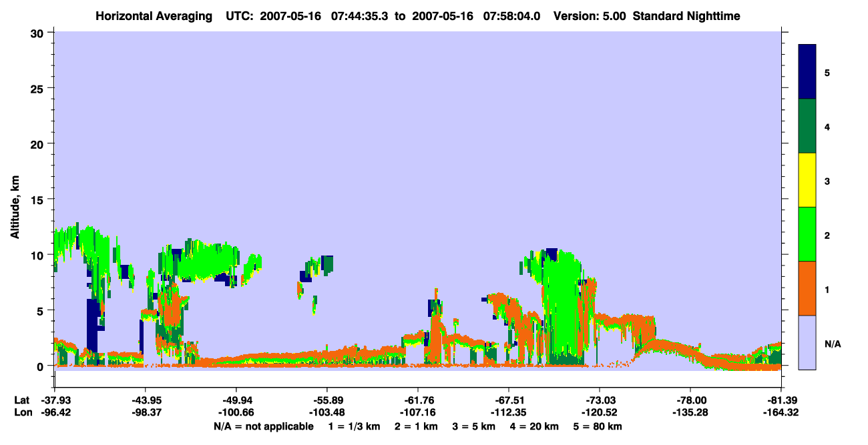
Task: Click longitude value '-98.37'
Action: point(146,412)
